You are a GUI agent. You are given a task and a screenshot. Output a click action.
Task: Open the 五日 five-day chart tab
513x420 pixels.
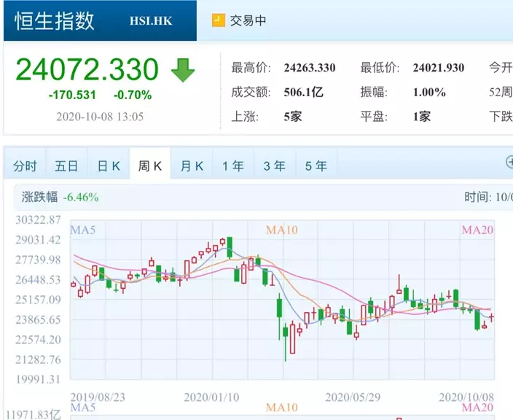pyautogui.click(x=66, y=166)
